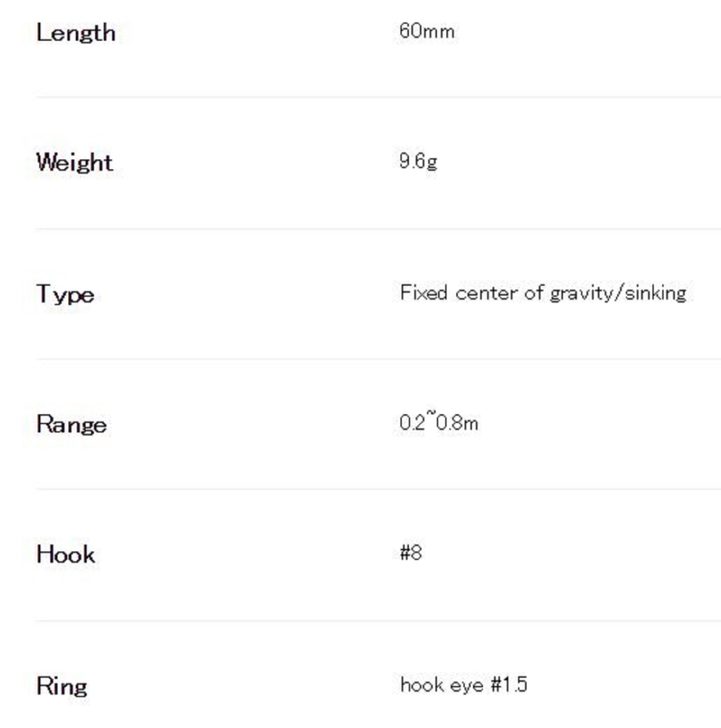
Task: Click the Ring row label
Action: click(62, 686)
